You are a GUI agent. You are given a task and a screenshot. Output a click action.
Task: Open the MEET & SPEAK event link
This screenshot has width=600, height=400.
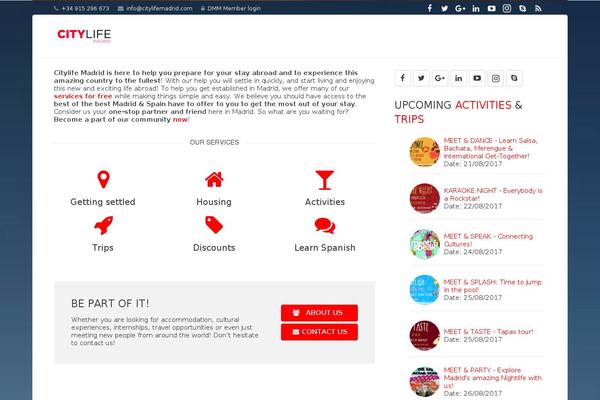pyautogui.click(x=488, y=240)
